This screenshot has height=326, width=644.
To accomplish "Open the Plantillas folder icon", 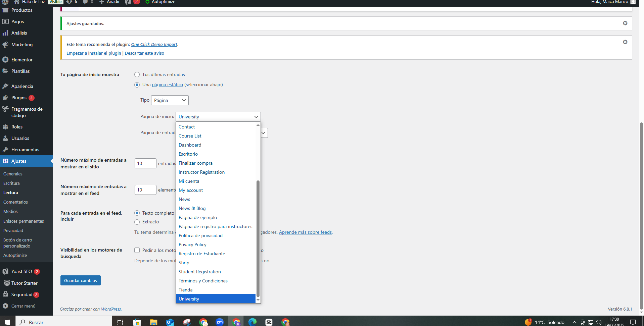I will [x=5, y=71].
